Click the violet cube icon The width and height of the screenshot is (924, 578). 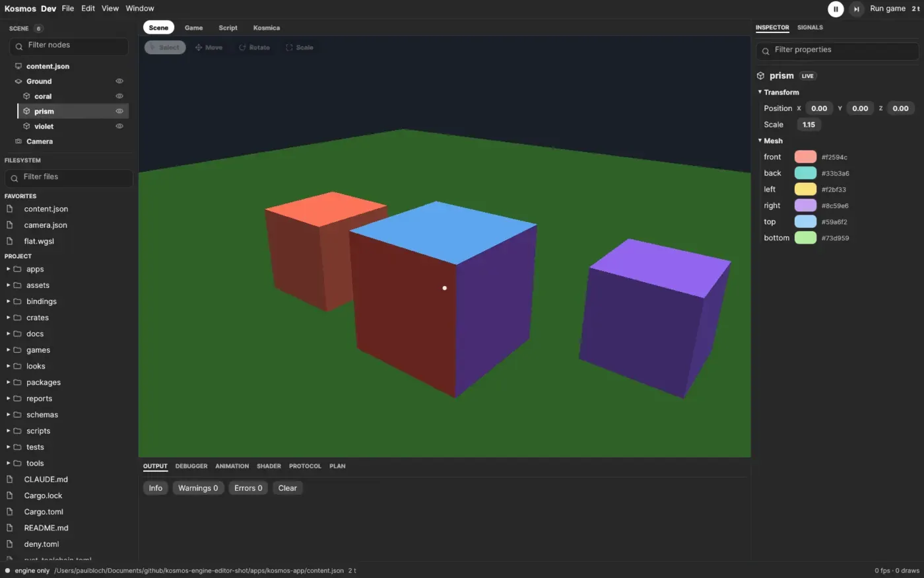pos(26,126)
